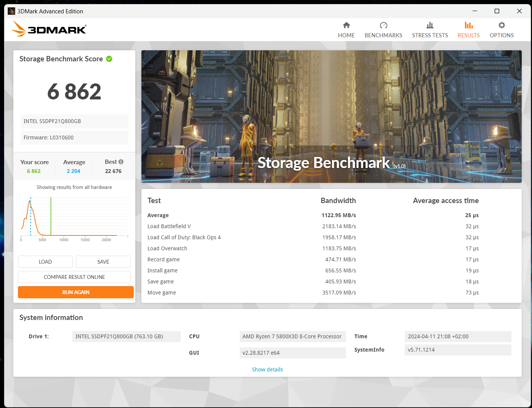Select the RESULTS tab label
Screen dimensions: 532x408
468,35
